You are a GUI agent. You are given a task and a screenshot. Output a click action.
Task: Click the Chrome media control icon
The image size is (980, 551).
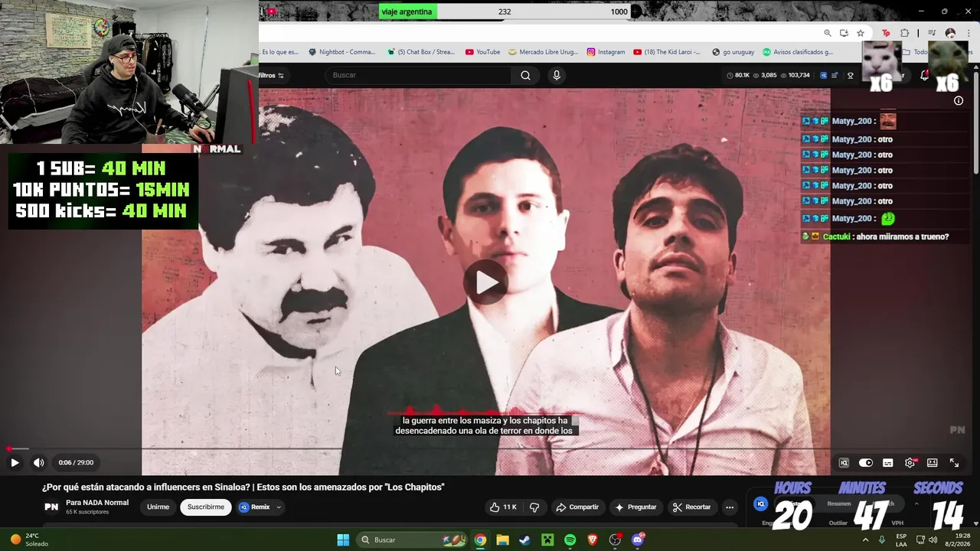click(932, 33)
